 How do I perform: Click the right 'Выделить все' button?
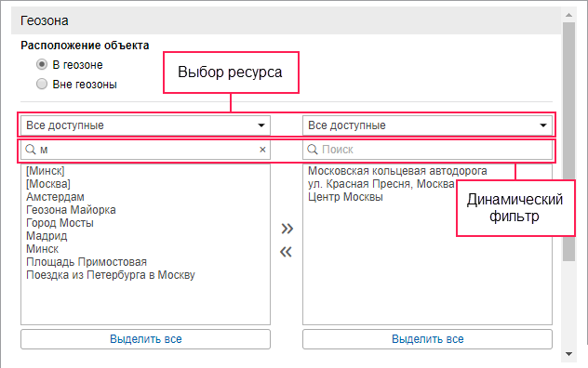[427, 339]
